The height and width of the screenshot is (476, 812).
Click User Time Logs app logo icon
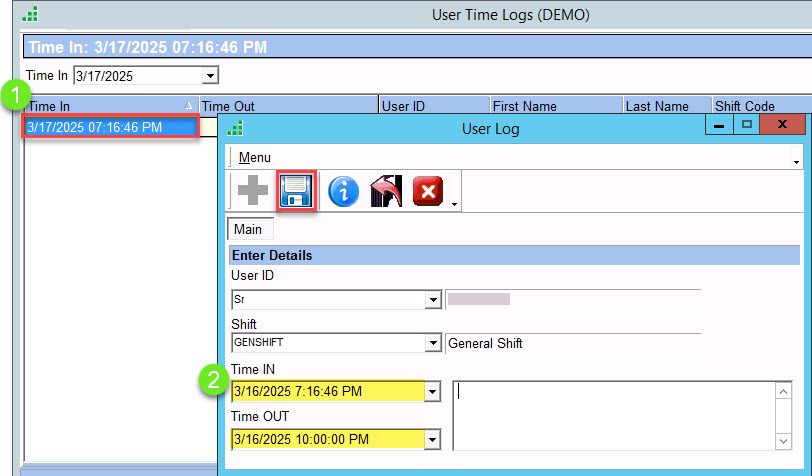click(x=31, y=14)
